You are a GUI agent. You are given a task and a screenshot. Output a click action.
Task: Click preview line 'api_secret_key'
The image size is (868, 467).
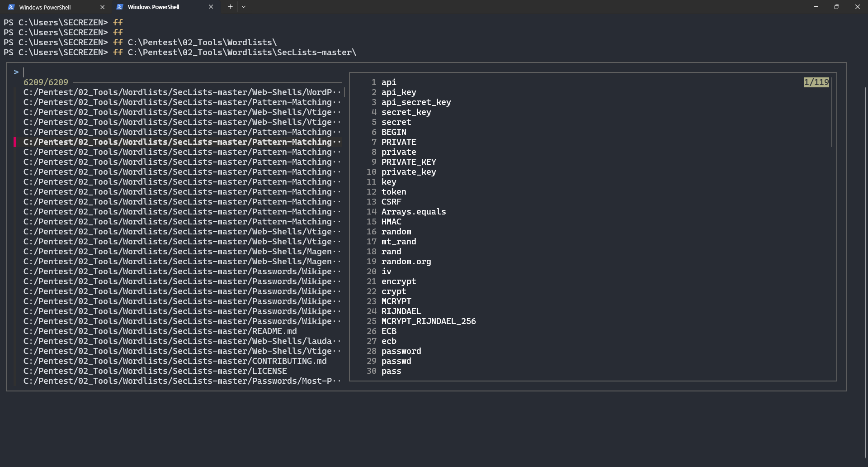click(x=416, y=102)
